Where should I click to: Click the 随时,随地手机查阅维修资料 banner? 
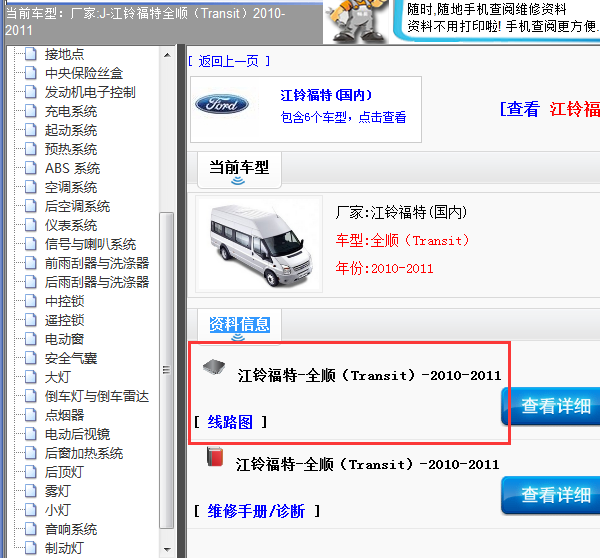(x=497, y=19)
